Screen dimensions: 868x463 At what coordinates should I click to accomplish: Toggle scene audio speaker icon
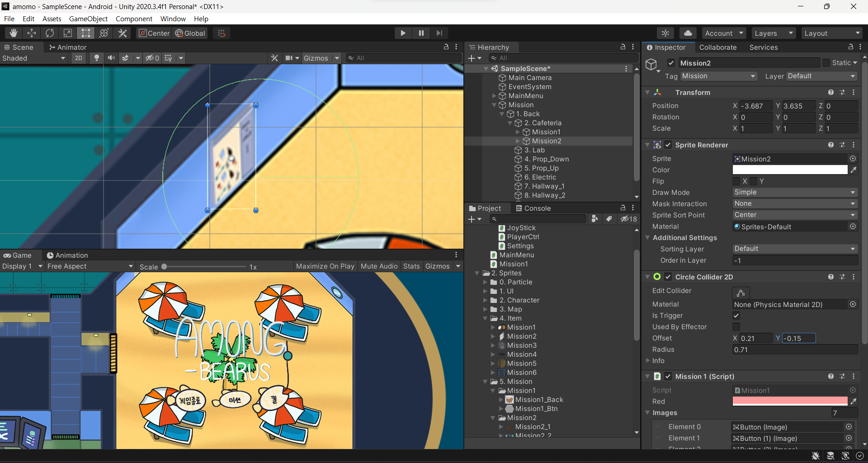point(111,58)
